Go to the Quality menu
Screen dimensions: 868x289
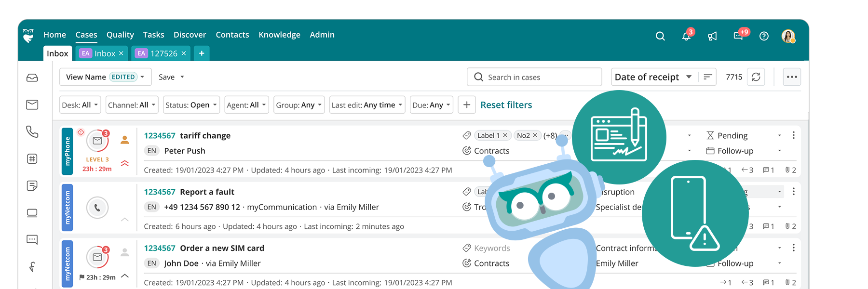[x=120, y=35]
